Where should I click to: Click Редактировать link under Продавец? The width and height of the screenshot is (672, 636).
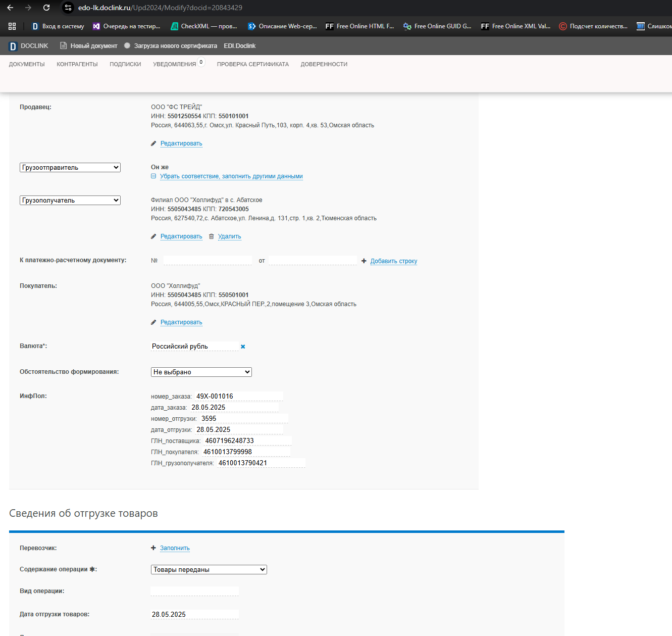tap(181, 143)
